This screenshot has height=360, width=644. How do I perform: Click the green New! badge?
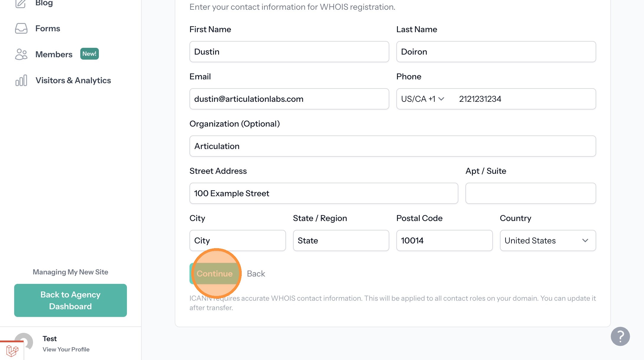pyautogui.click(x=89, y=54)
